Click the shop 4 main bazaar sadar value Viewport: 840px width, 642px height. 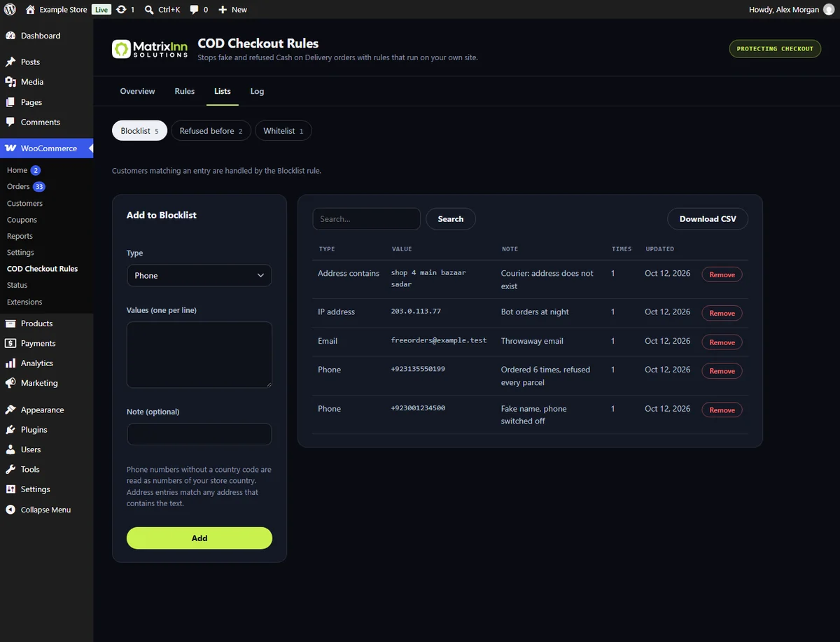click(x=428, y=279)
